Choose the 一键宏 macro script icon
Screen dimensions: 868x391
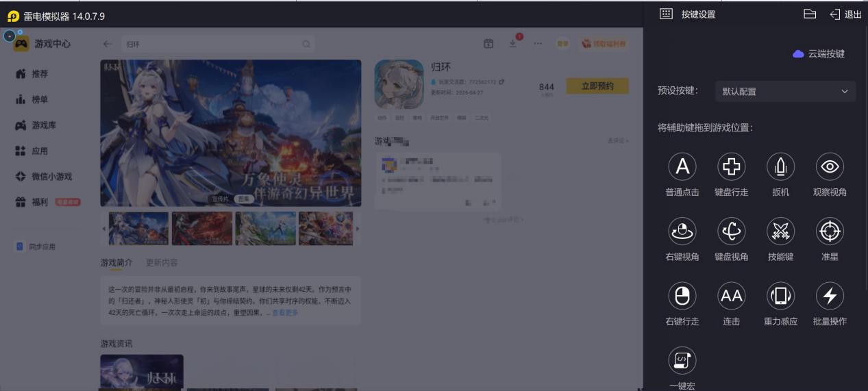[x=682, y=360]
